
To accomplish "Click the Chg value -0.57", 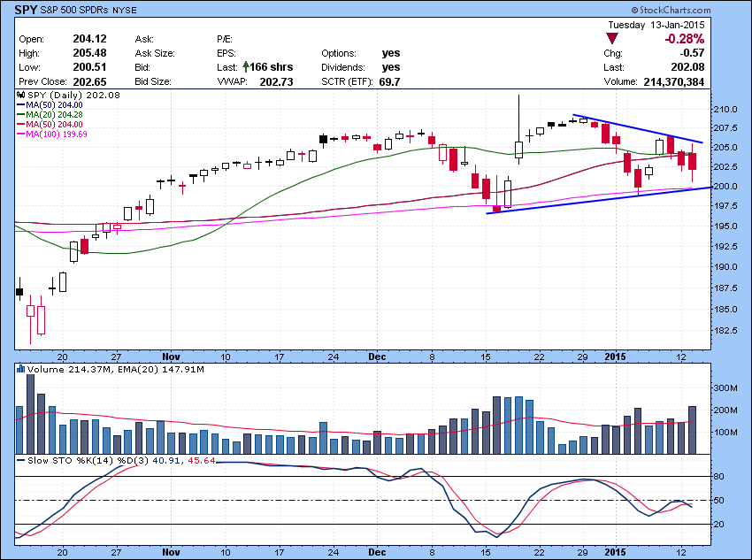I will coord(692,53).
